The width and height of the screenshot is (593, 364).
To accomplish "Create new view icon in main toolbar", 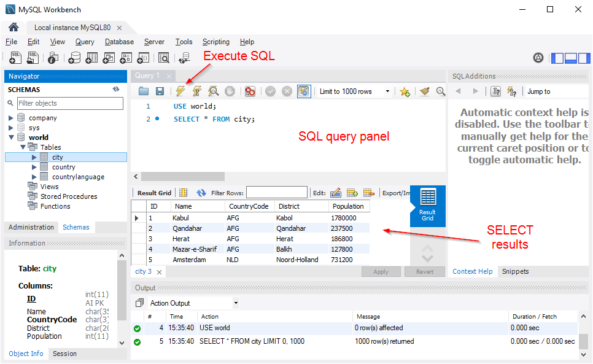I will (x=109, y=58).
